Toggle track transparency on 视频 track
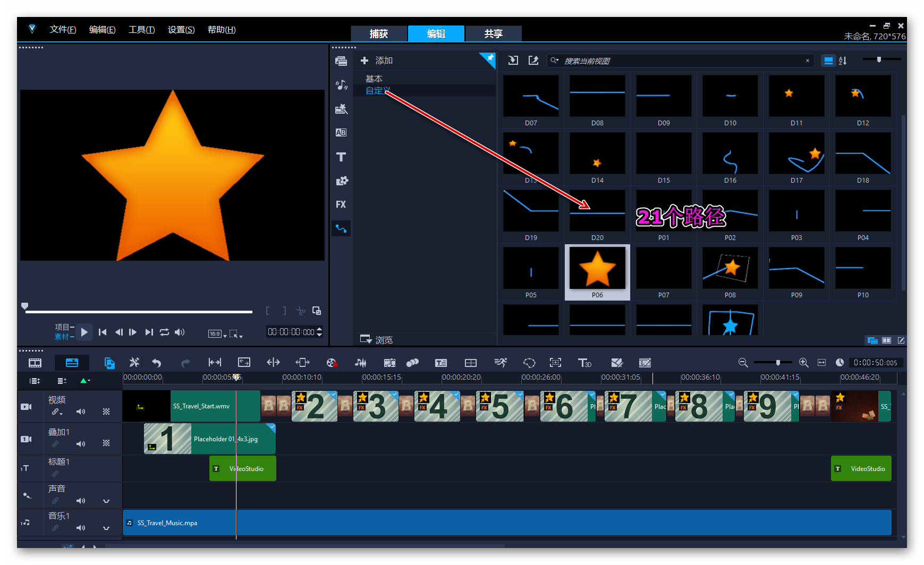The width and height of the screenshot is (924, 565). (106, 412)
